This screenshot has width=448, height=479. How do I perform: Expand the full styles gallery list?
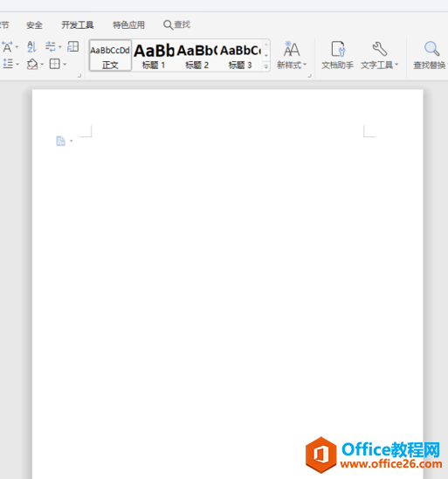pyautogui.click(x=266, y=66)
